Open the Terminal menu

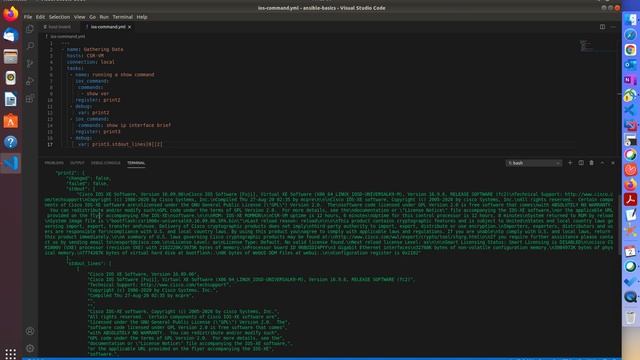(x=122, y=17)
